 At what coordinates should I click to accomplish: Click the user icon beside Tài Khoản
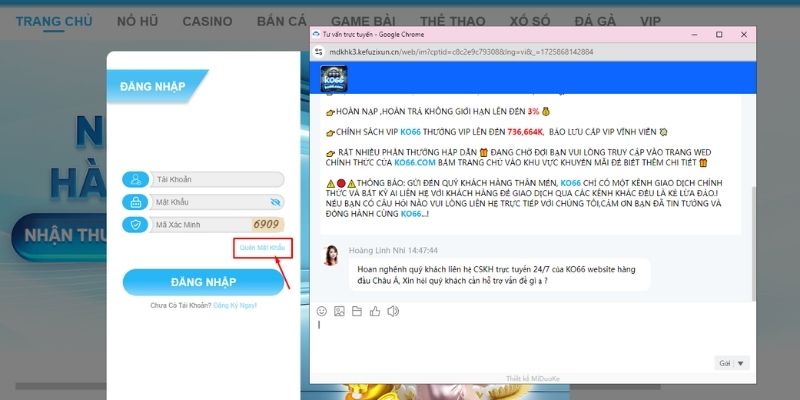(135, 180)
